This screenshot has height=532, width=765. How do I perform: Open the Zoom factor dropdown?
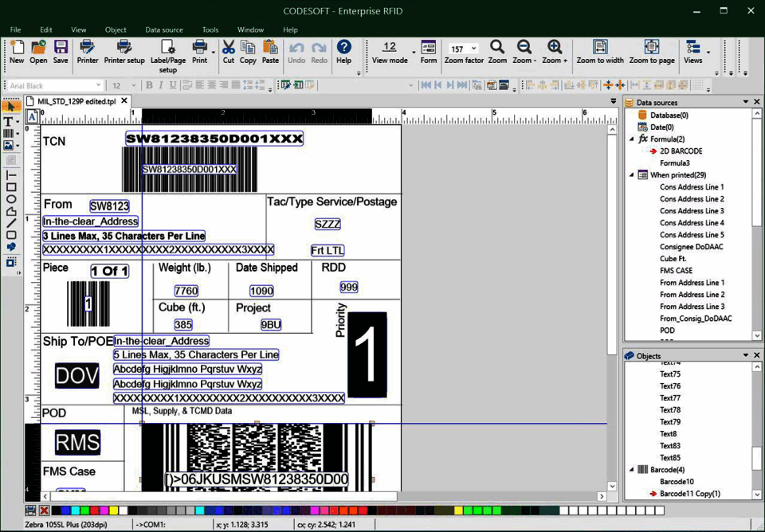click(475, 48)
